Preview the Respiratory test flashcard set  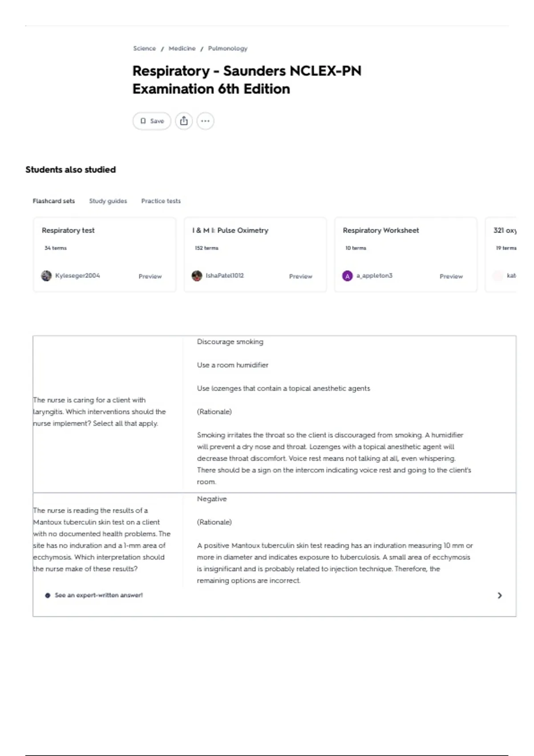[x=150, y=276]
